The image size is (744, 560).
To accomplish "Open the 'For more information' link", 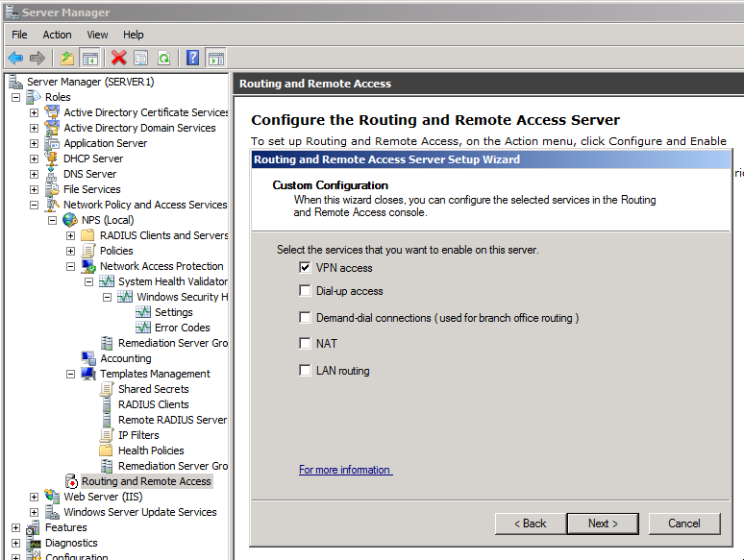I will 345,470.
